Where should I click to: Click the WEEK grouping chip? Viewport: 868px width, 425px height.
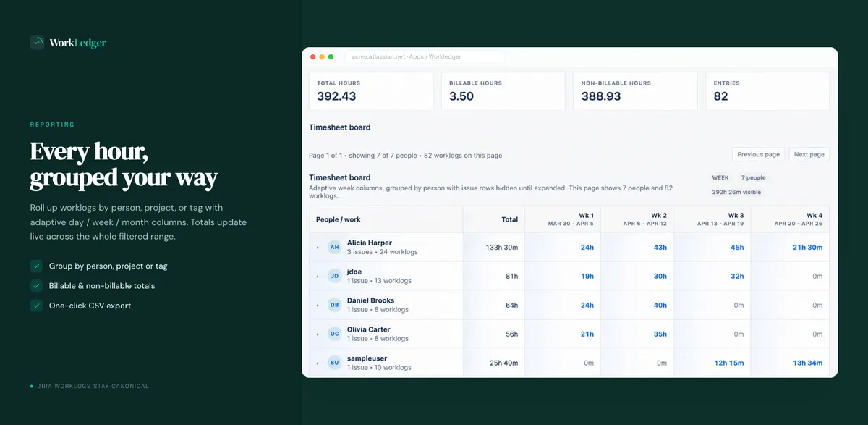pyautogui.click(x=720, y=177)
